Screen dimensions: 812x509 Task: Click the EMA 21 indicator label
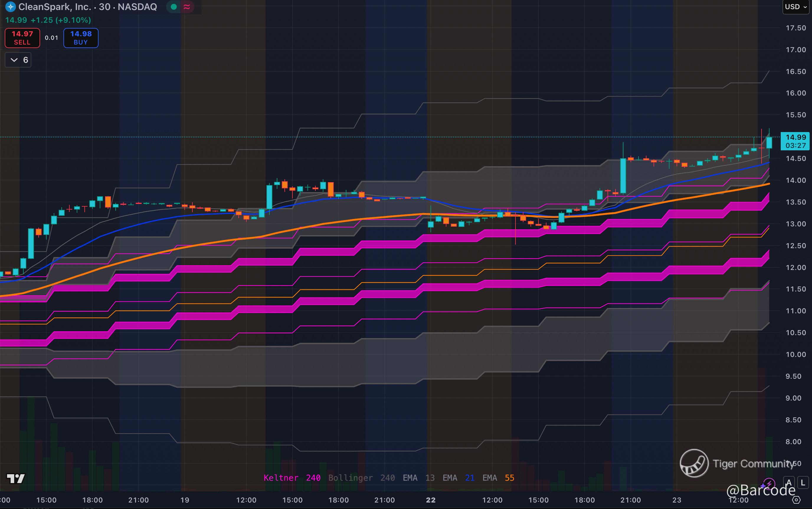pyautogui.click(x=458, y=478)
